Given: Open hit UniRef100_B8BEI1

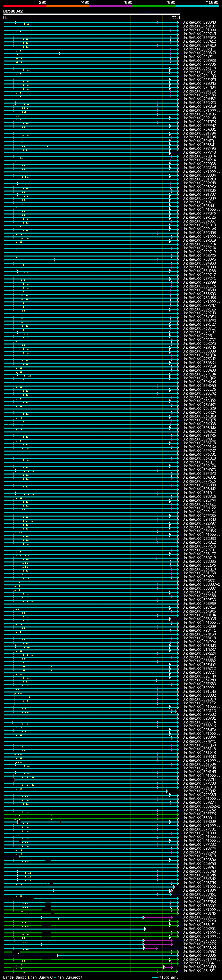Looking at the screenshot, I should (x=199, y=917).
